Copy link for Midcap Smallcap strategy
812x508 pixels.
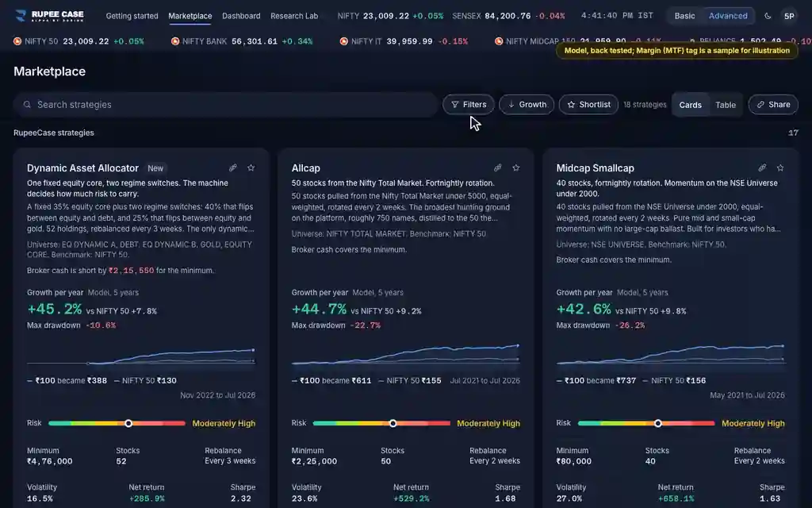pyautogui.click(x=762, y=167)
